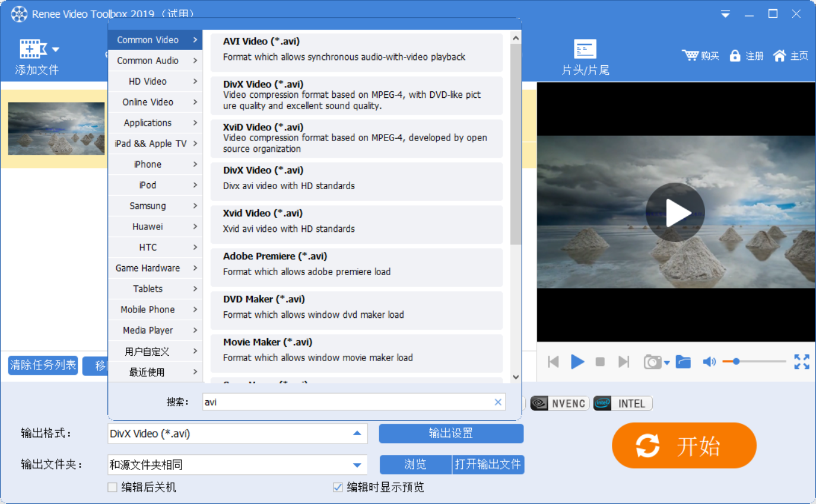Click the 输出设置 button
816x504 pixels.
451,433
